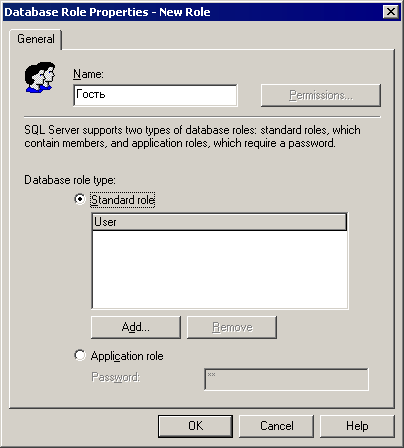Select the Standard role radio button
The width and height of the screenshot is (404, 448).
[80, 199]
